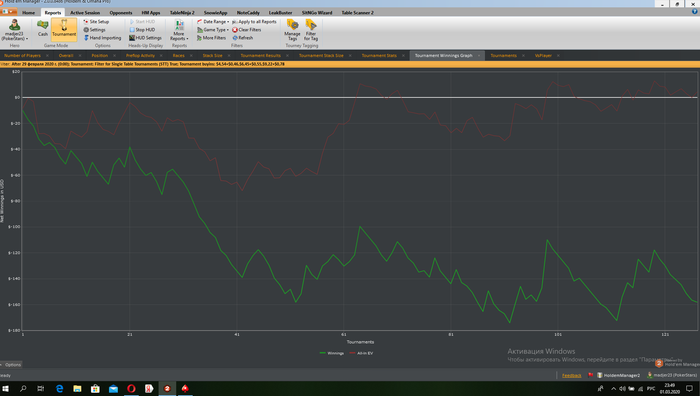The image size is (700, 396).
Task: Refresh the report filters
Action: tap(242, 38)
